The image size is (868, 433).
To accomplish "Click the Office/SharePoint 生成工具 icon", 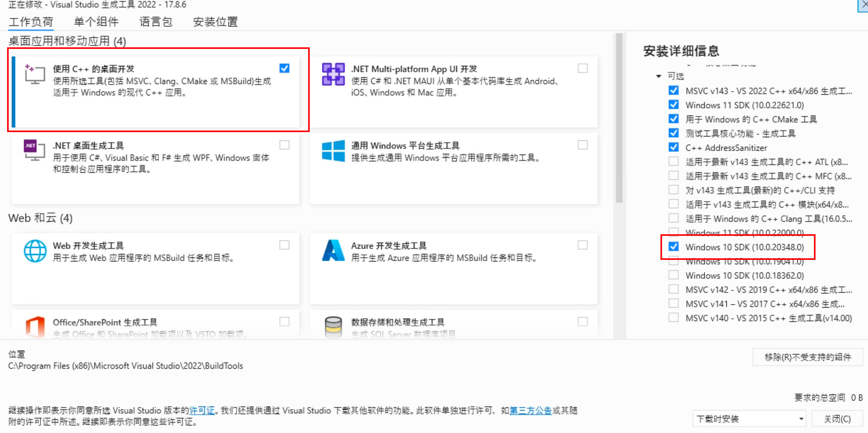I will click(35, 327).
